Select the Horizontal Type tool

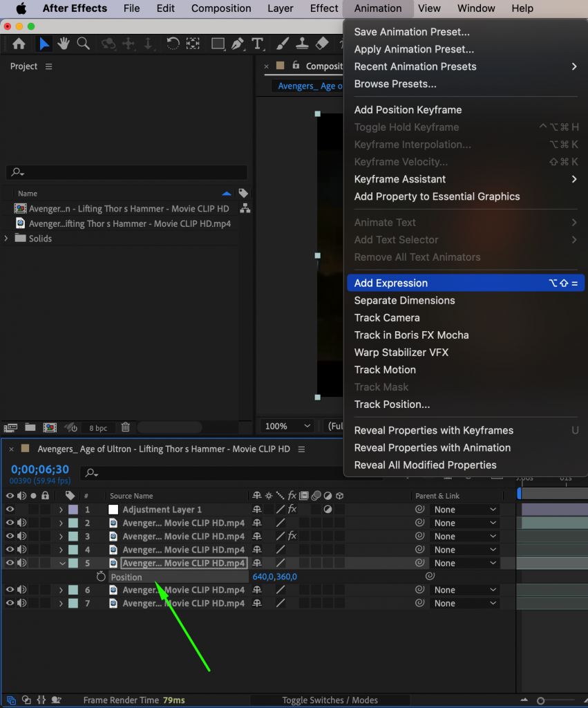(258, 44)
